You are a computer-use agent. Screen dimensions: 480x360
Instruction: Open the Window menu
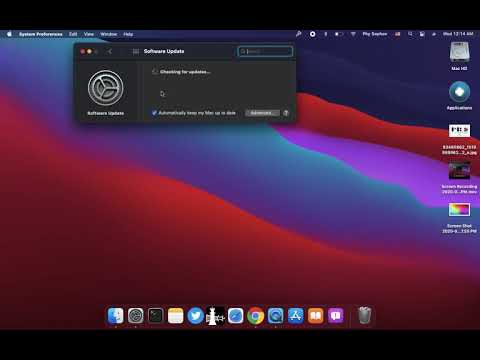tap(109, 34)
